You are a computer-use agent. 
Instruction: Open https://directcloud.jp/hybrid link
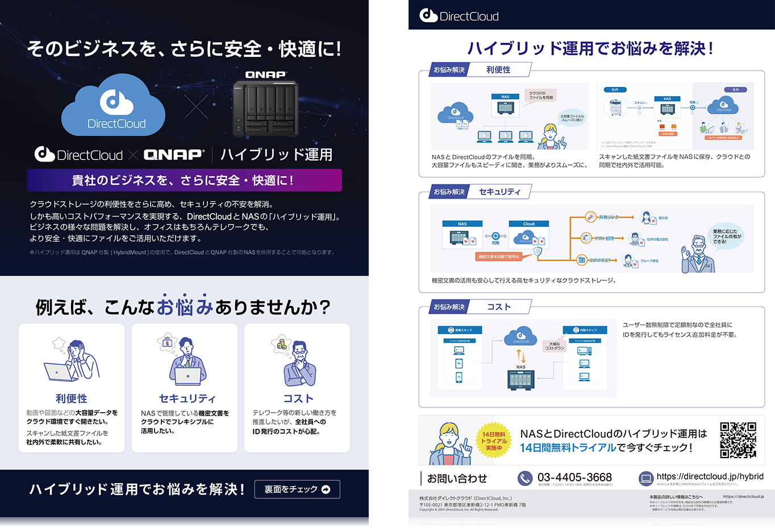click(x=710, y=476)
